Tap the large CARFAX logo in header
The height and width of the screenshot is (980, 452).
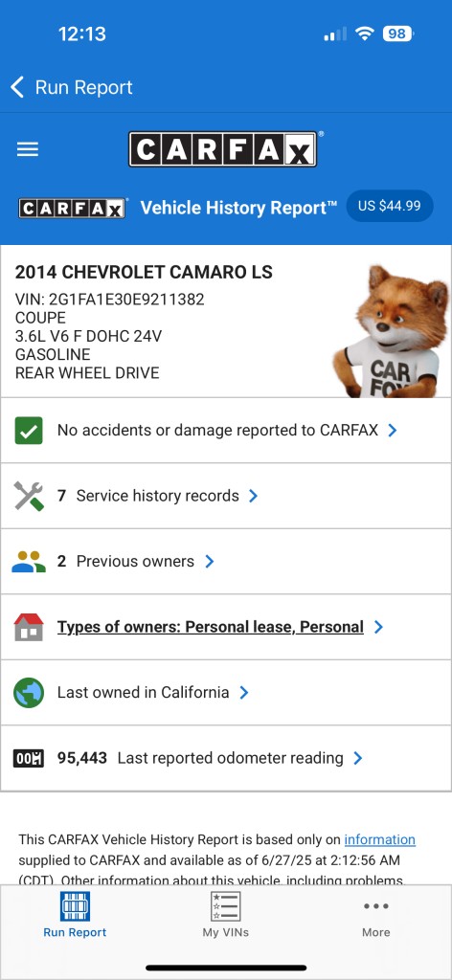click(222, 149)
